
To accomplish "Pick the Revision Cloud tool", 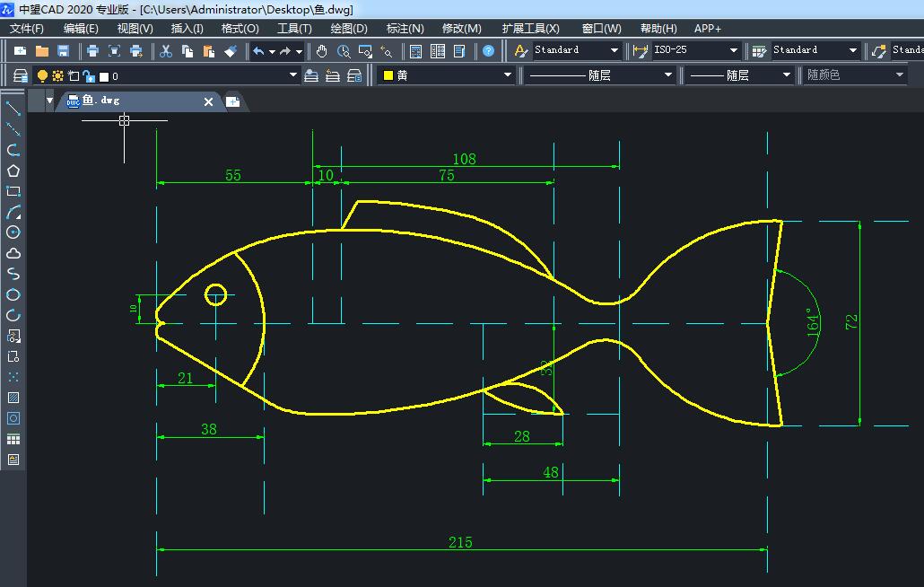I will (x=13, y=253).
